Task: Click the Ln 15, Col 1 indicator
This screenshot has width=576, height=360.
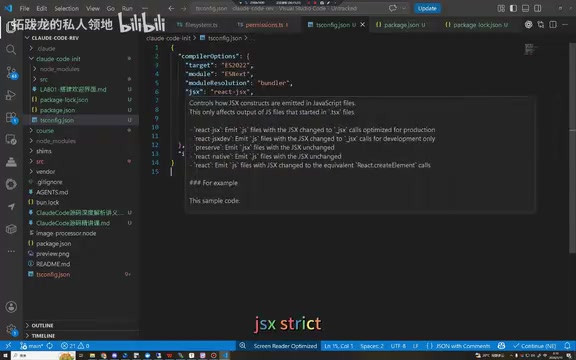Action: click(x=338, y=346)
